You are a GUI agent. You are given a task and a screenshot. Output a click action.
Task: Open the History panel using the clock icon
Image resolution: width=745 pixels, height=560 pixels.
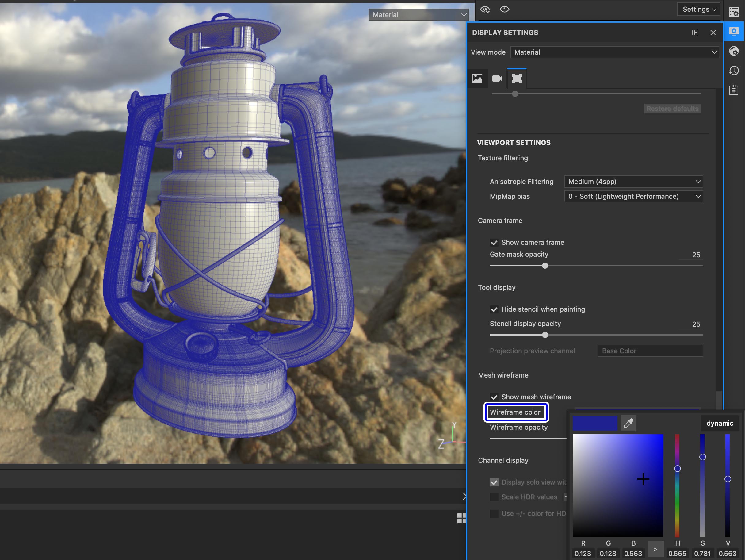734,71
